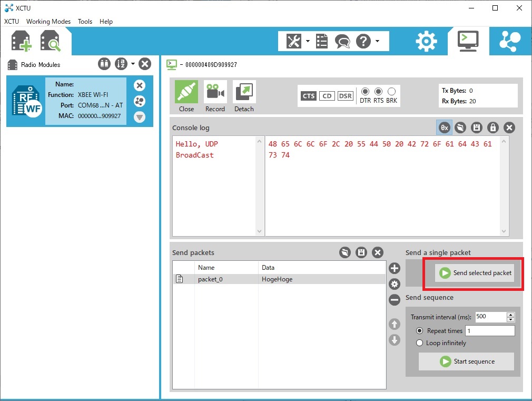Toggle the DTR line indicator
532x401 pixels.
[365, 92]
